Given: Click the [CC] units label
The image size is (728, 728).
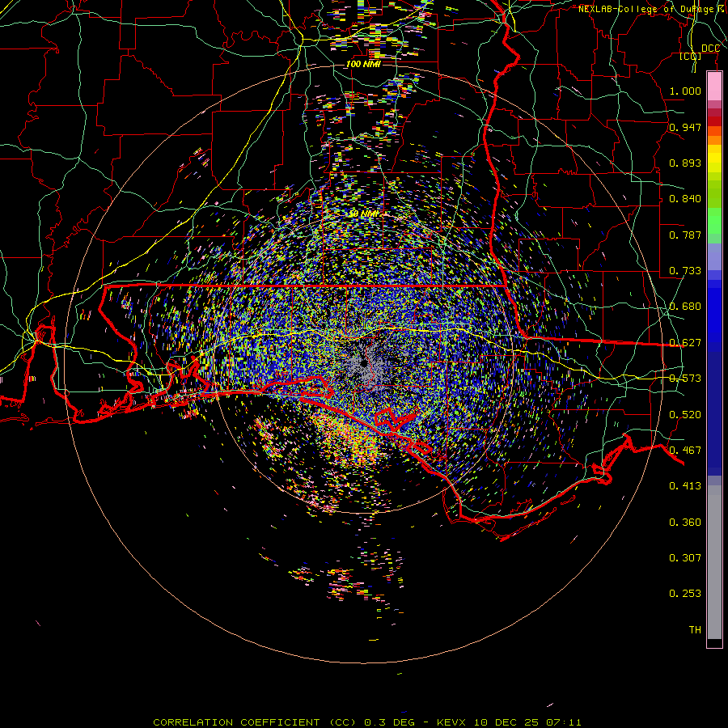Looking at the screenshot, I should click(x=691, y=56).
